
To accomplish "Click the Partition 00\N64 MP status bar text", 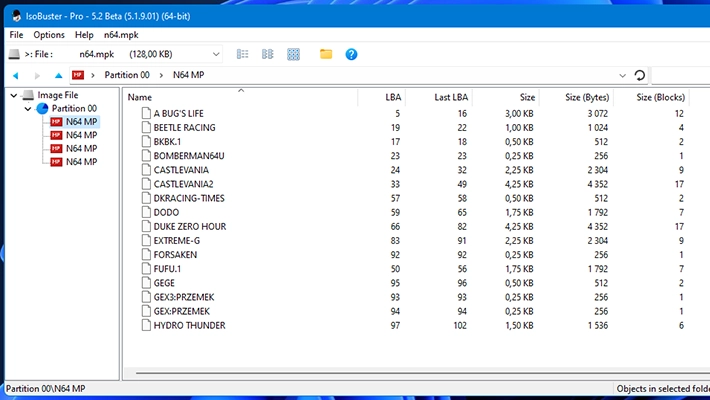I will [45, 389].
